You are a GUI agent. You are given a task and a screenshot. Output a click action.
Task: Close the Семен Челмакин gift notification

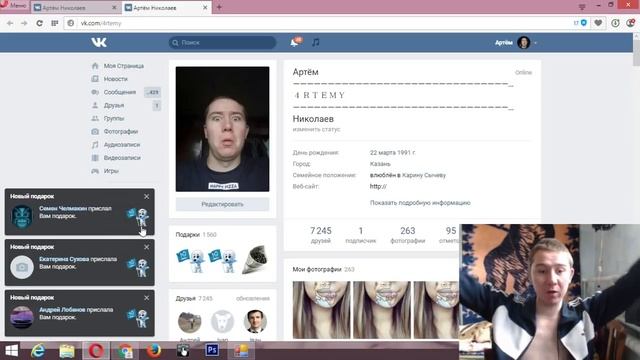147,196
